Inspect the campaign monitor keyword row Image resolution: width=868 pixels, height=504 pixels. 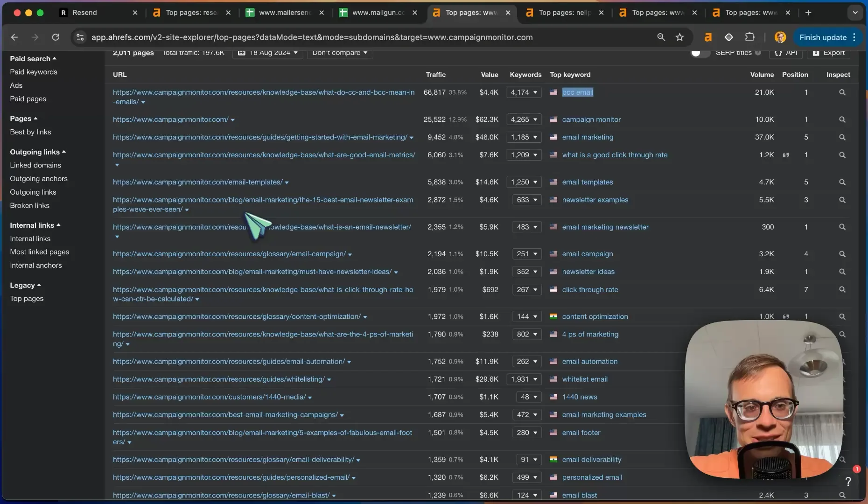(842, 119)
